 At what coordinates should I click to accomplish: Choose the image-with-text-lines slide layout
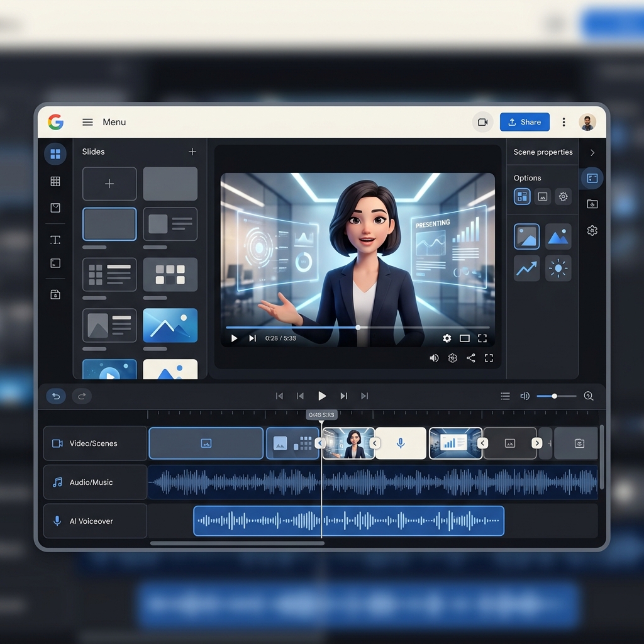(170, 224)
